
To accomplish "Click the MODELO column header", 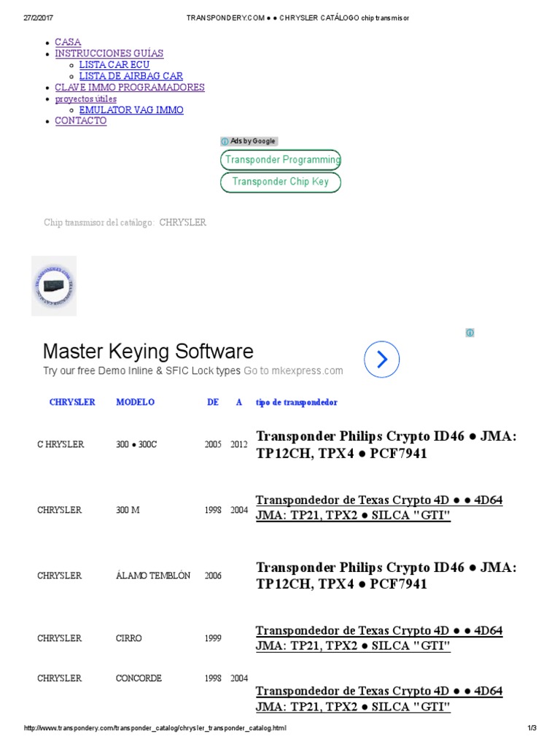I will 135,402.
